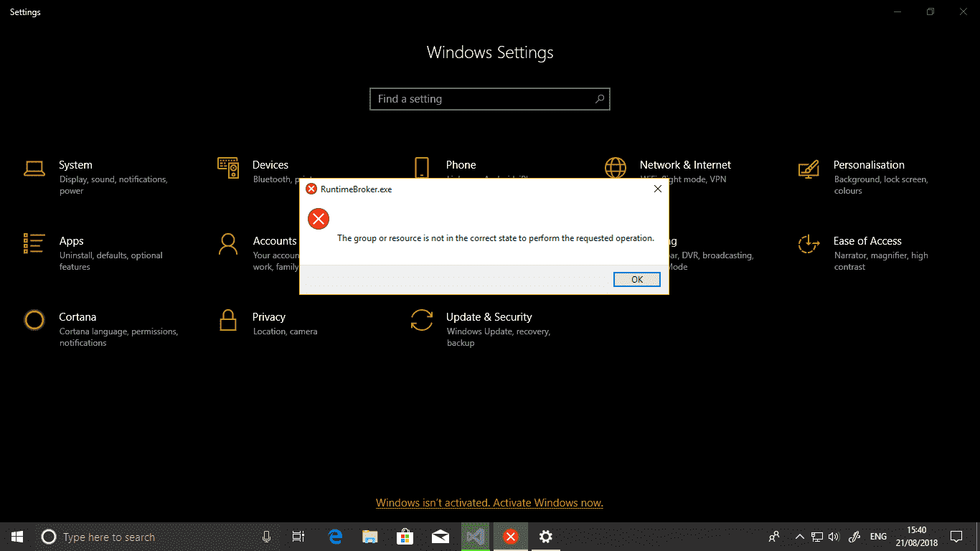Select the Apps heading text
Viewport: 980px width, 551px height.
click(x=72, y=241)
